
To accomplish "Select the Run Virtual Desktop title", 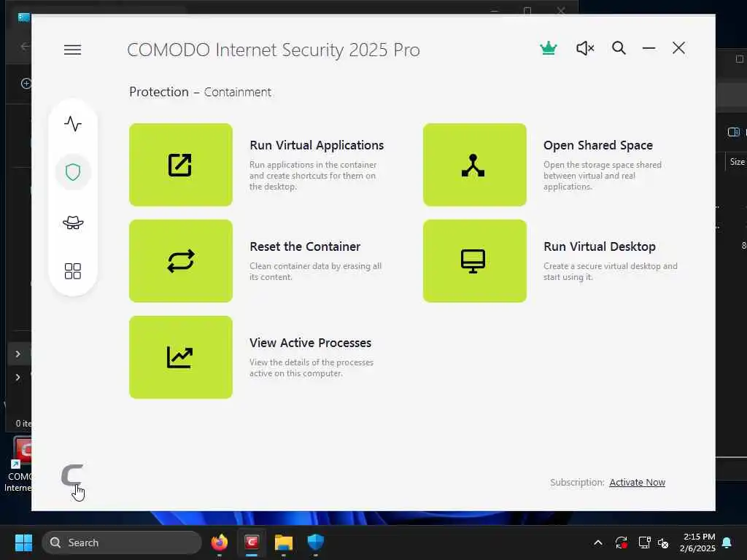I will [x=600, y=246].
